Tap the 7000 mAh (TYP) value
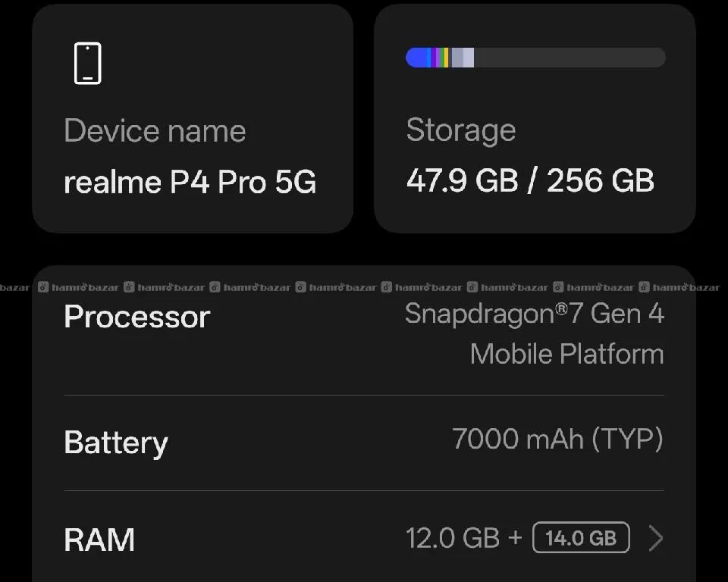The height and width of the screenshot is (582, 728). click(x=557, y=439)
